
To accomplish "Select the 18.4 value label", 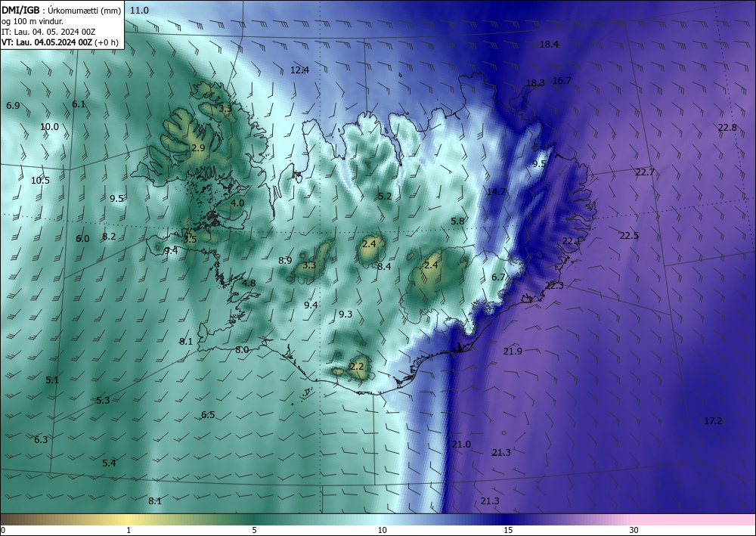I will (549, 45).
